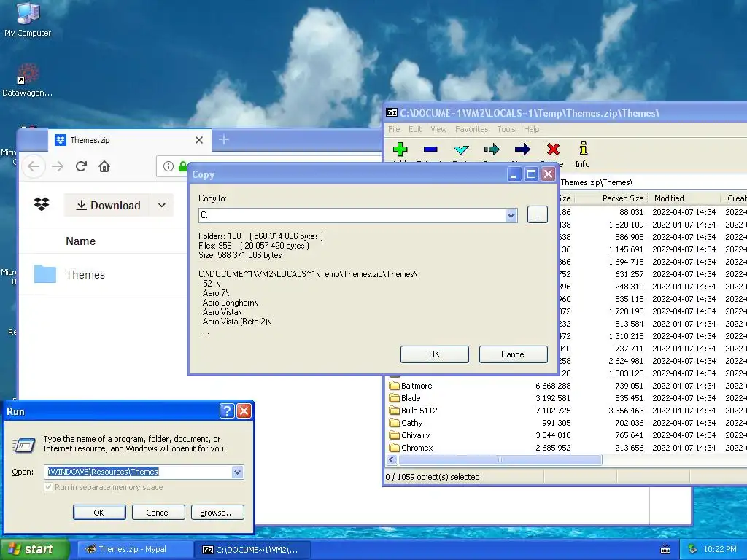This screenshot has height=560, width=747.
Task: Expand the Run dialog Open dropdown
Action: point(237,472)
